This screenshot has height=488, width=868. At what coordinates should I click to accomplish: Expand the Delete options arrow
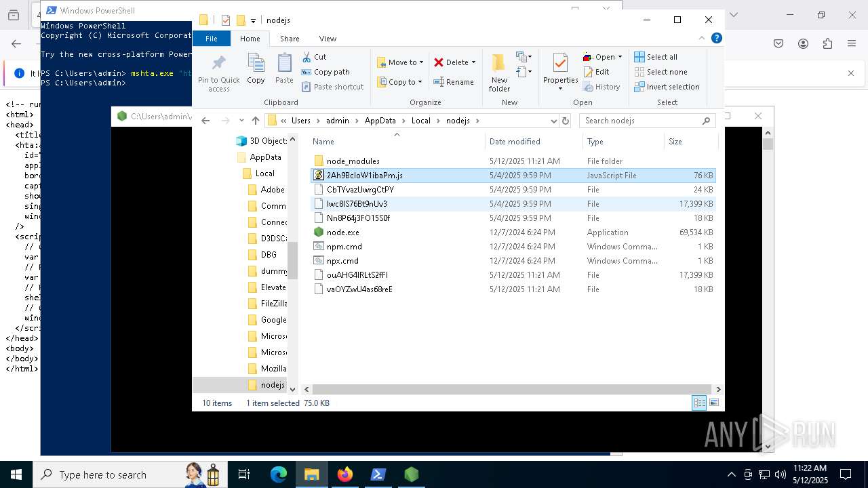(473, 62)
